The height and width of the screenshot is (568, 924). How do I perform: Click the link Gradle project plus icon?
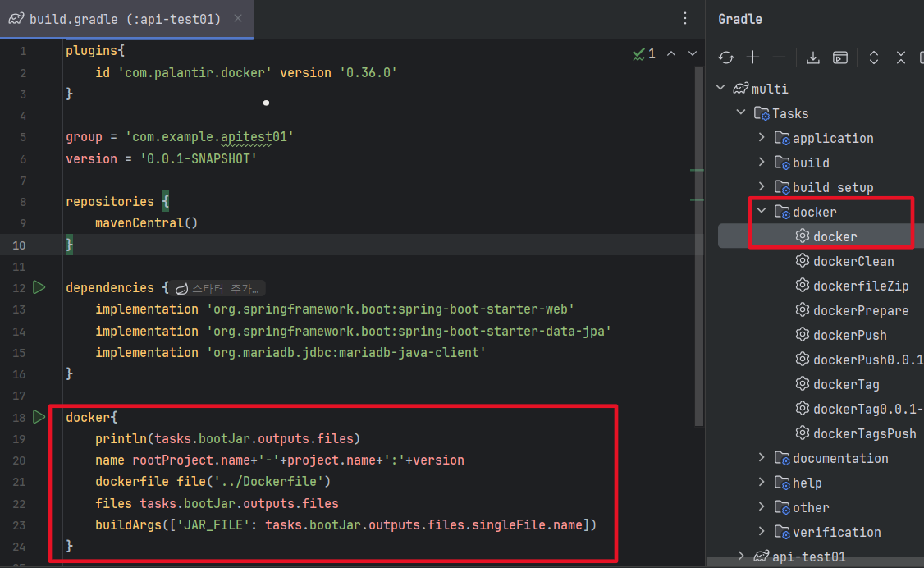point(752,57)
